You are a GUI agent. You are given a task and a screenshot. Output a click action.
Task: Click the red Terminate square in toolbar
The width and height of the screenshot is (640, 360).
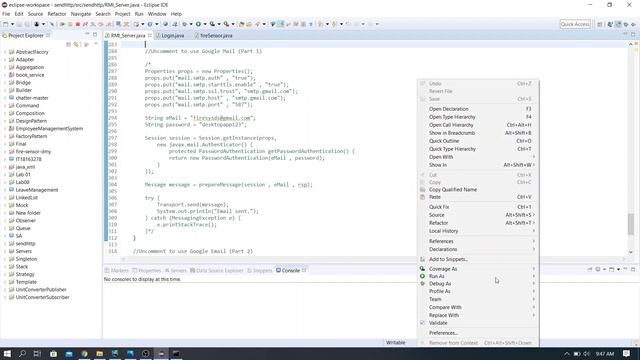click(x=78, y=24)
